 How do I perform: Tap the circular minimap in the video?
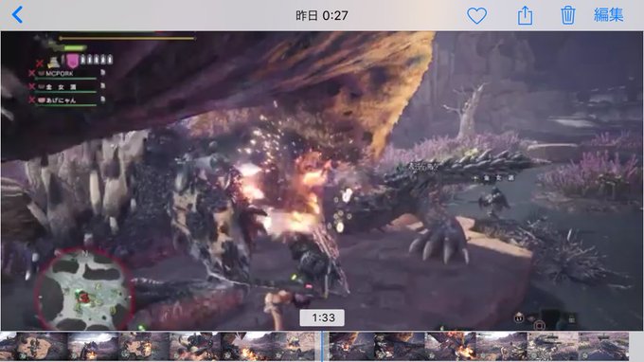click(85, 291)
